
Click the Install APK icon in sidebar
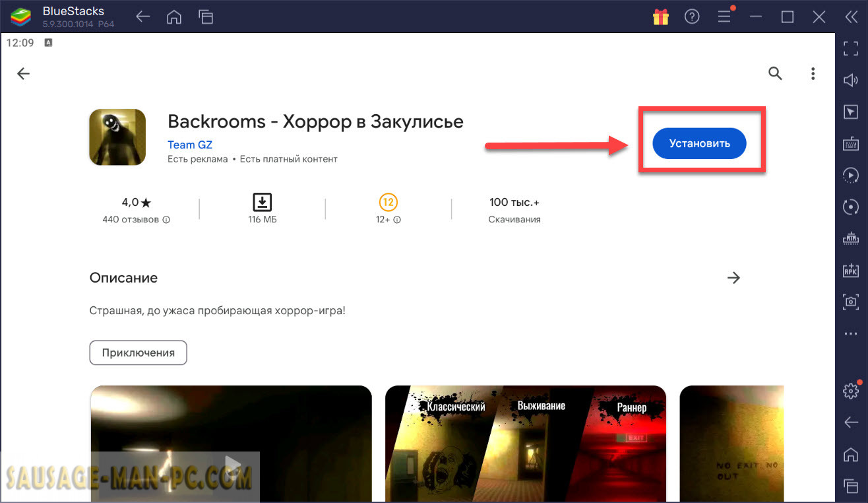(x=851, y=270)
